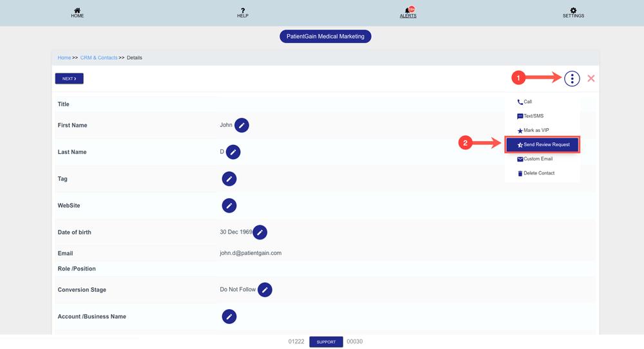Edit the Tag field pencil
Viewport: 644px width, 349px height.
coord(229,178)
